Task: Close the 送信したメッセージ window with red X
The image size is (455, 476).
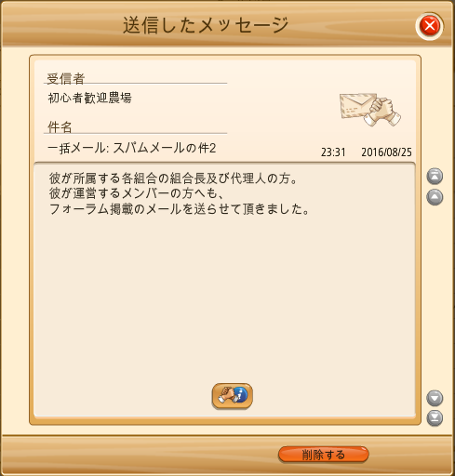Action: 430,26
